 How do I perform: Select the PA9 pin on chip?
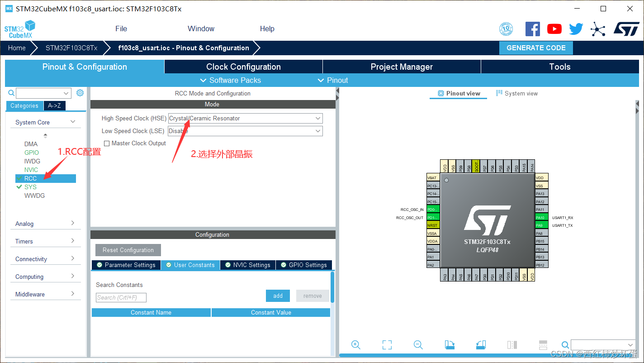coord(541,225)
